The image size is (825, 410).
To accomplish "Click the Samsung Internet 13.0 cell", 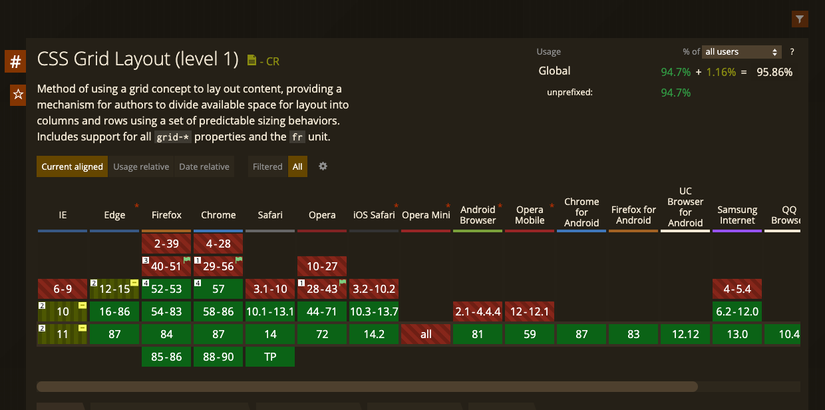I will 737,334.
